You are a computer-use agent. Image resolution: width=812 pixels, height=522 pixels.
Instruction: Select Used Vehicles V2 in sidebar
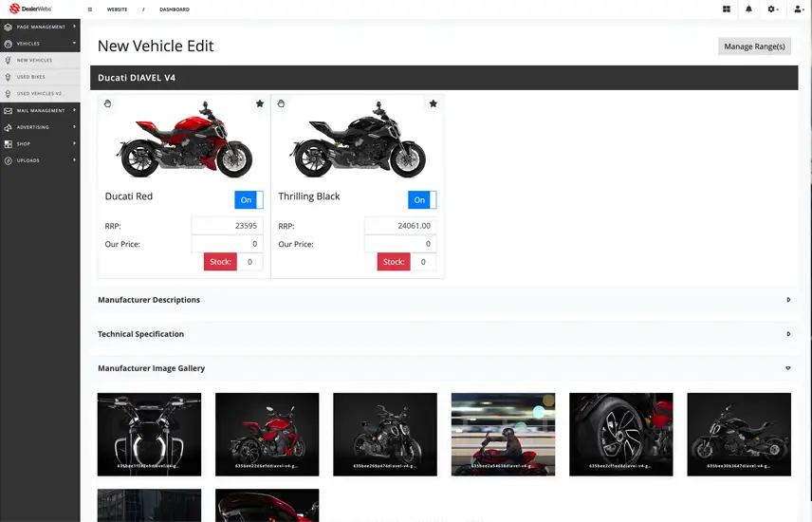(40, 93)
